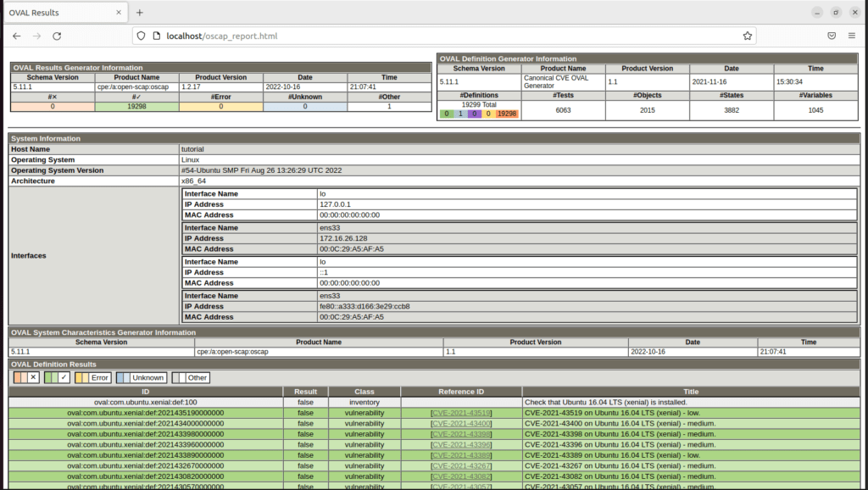868x490 pixels.
Task: Click the #Objects value 2015
Action: [647, 110]
